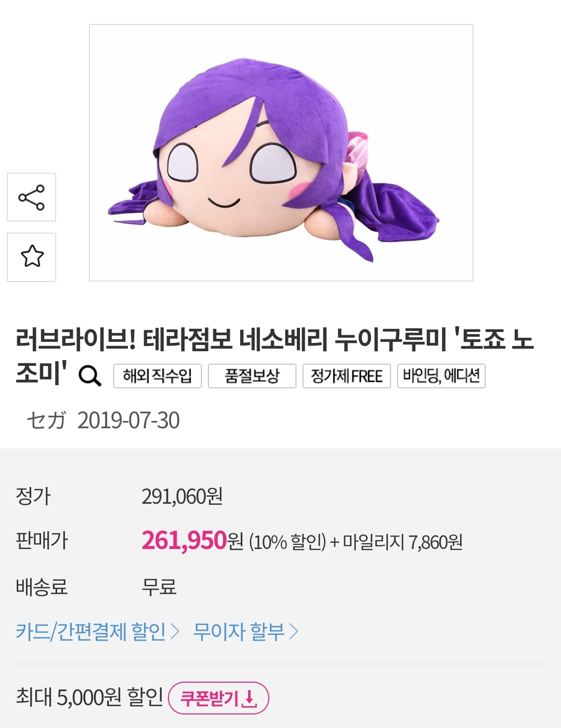The height and width of the screenshot is (728, 561).
Task: Select the 정가제FREE tag
Action: (347, 376)
